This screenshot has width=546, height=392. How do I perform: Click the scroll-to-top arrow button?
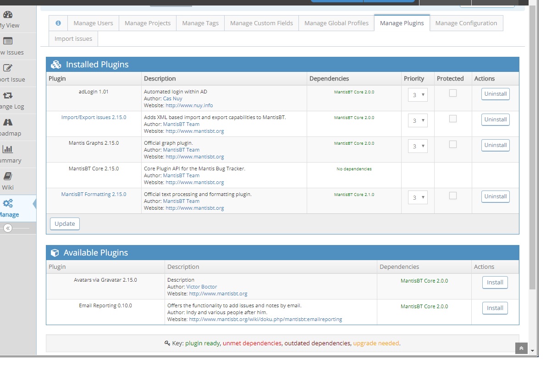coord(521,348)
